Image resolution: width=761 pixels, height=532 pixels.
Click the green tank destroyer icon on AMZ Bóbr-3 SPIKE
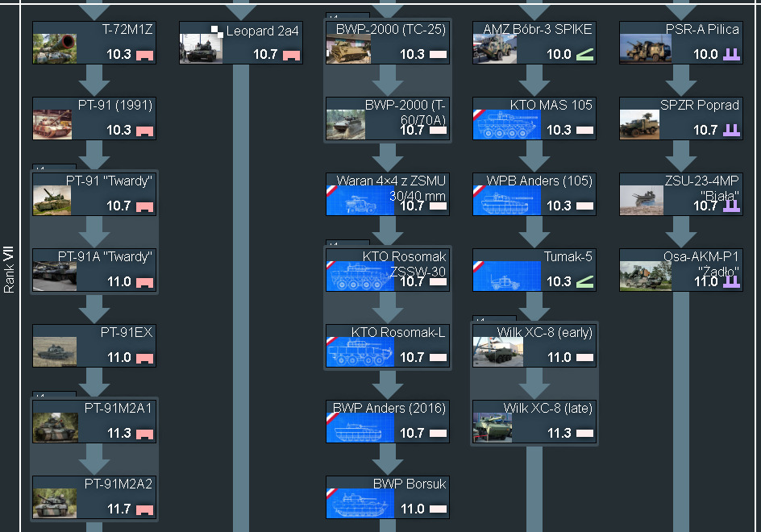pyautogui.click(x=584, y=55)
